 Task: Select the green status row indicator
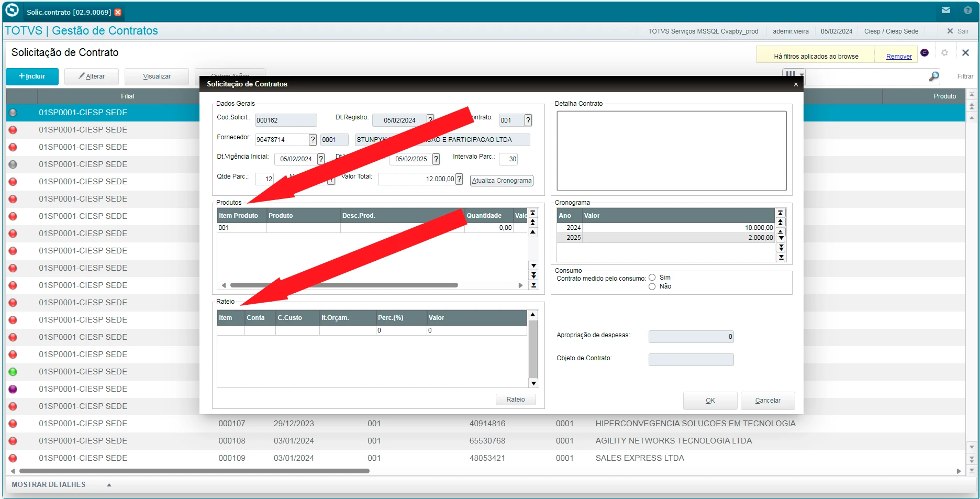[x=13, y=372]
